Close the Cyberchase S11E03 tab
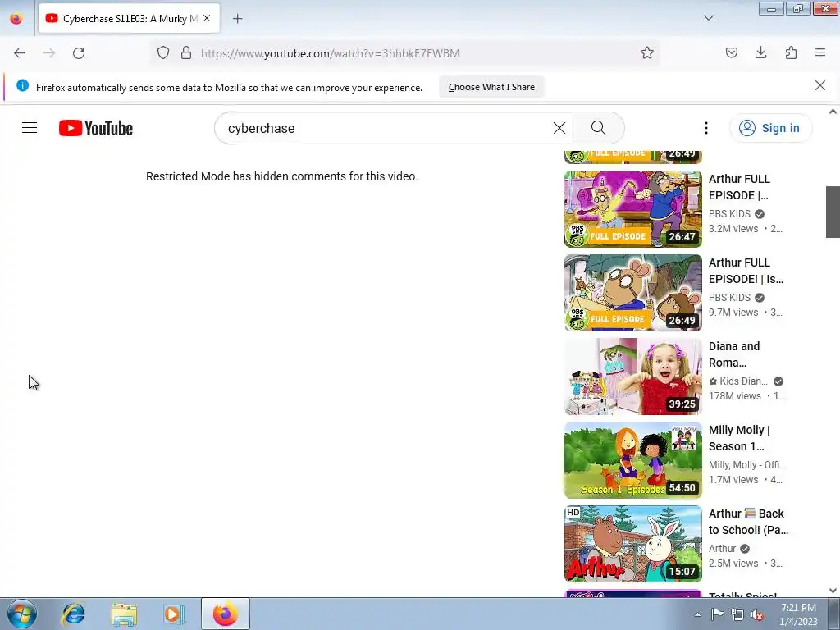This screenshot has height=630, width=840. [207, 18]
